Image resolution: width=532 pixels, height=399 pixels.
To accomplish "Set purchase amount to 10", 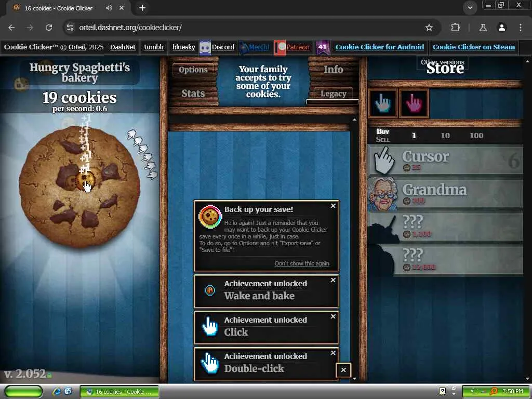I will coord(445,136).
